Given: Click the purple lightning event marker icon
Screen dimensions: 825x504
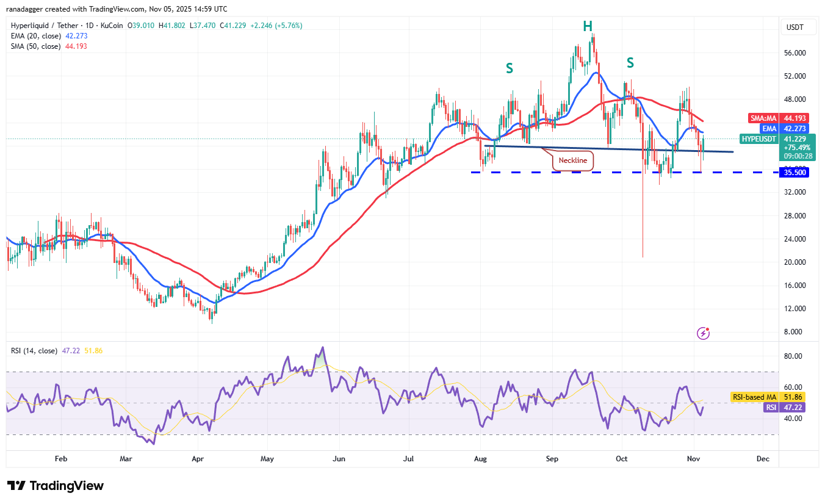Looking at the screenshot, I should [x=704, y=333].
